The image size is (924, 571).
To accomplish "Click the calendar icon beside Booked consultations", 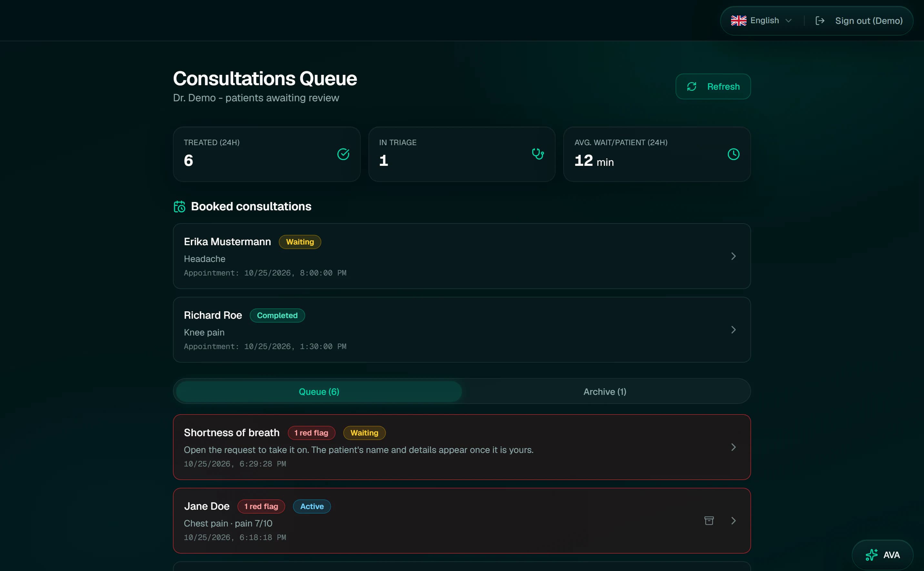I will coord(179,206).
